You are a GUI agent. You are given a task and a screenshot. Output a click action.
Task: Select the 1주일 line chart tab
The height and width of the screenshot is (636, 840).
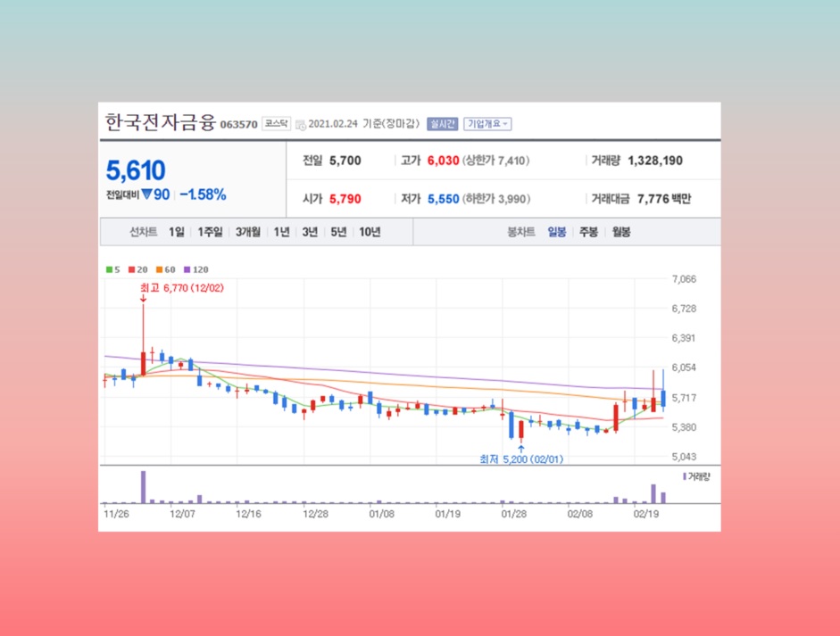[210, 232]
